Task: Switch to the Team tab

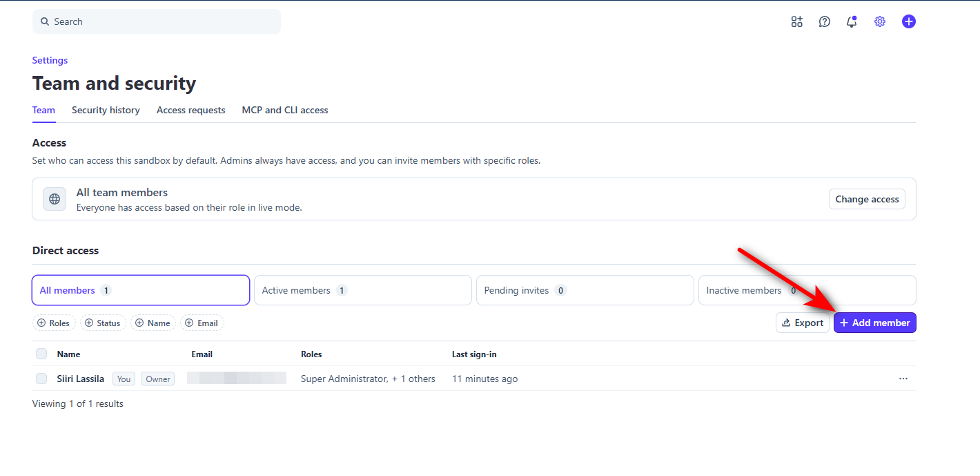Action: click(x=43, y=110)
